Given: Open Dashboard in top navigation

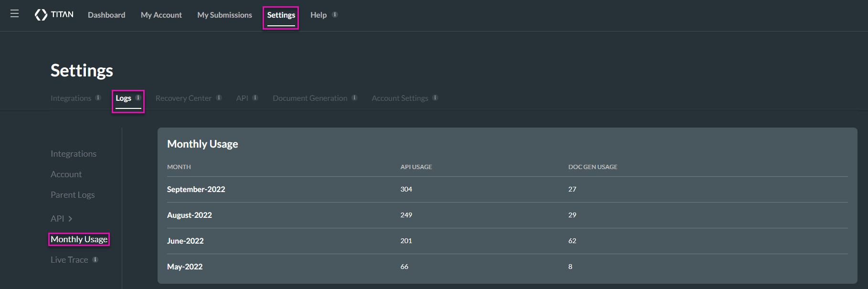Looking at the screenshot, I should [x=106, y=15].
